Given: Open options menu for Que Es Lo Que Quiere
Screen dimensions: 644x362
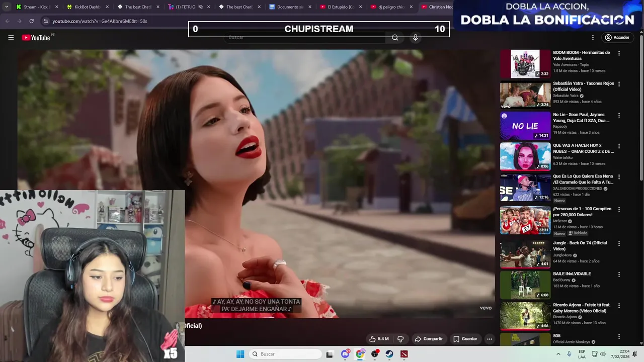Looking at the screenshot, I should [619, 177].
